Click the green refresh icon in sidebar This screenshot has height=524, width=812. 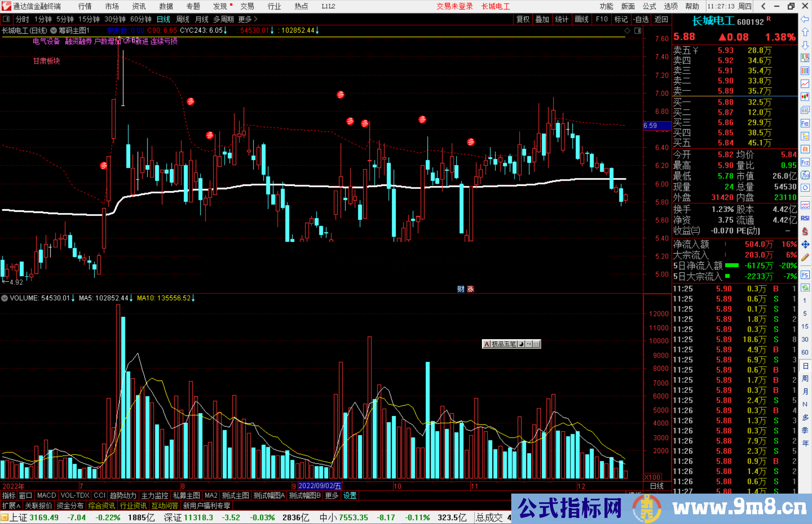[805, 288]
